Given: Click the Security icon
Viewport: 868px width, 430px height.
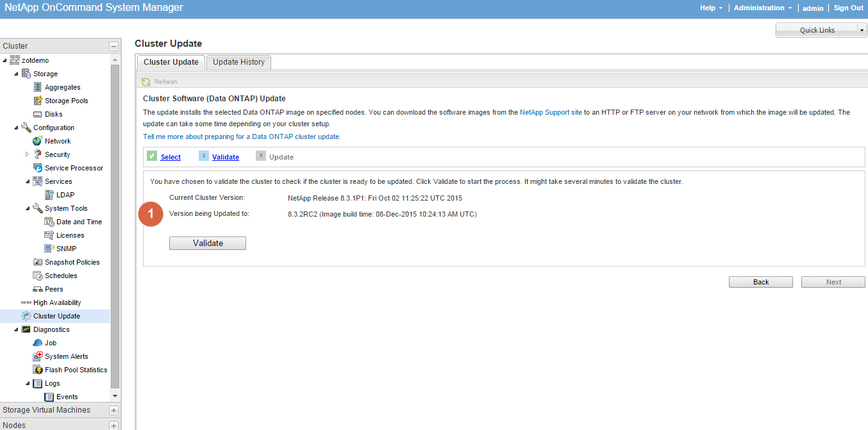Looking at the screenshot, I should pyautogui.click(x=38, y=154).
